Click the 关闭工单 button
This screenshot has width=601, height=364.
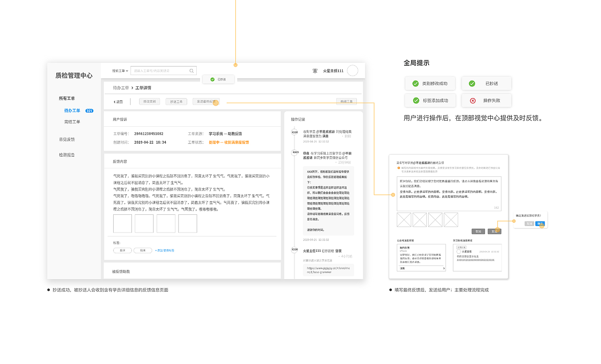click(x=347, y=101)
